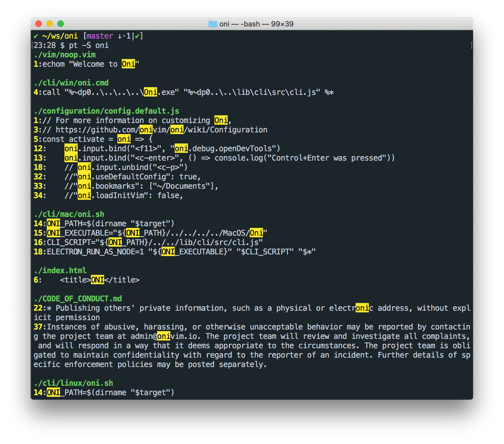The image size is (504, 444).
Task: Click the ./CODE_OF_CONDUCT.md heading
Action: coord(78,299)
